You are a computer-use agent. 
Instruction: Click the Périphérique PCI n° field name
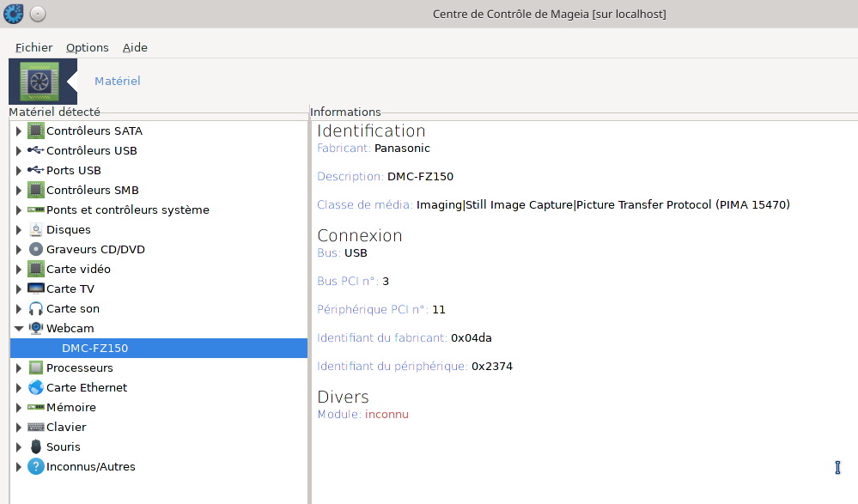374,309
